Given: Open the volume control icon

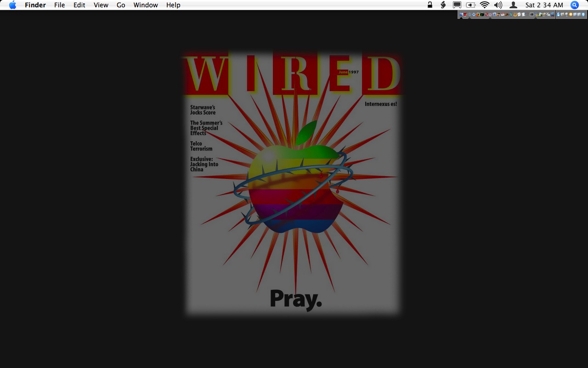Looking at the screenshot, I should point(498,5).
